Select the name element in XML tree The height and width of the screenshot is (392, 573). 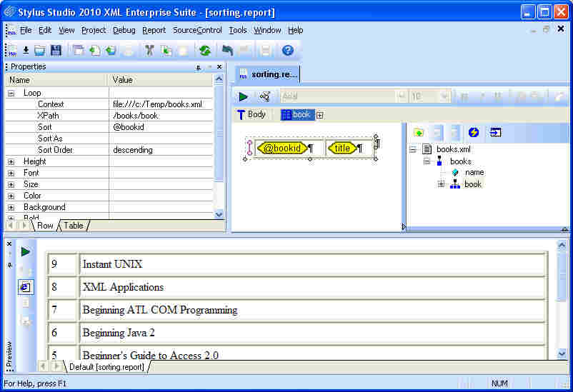pos(474,172)
